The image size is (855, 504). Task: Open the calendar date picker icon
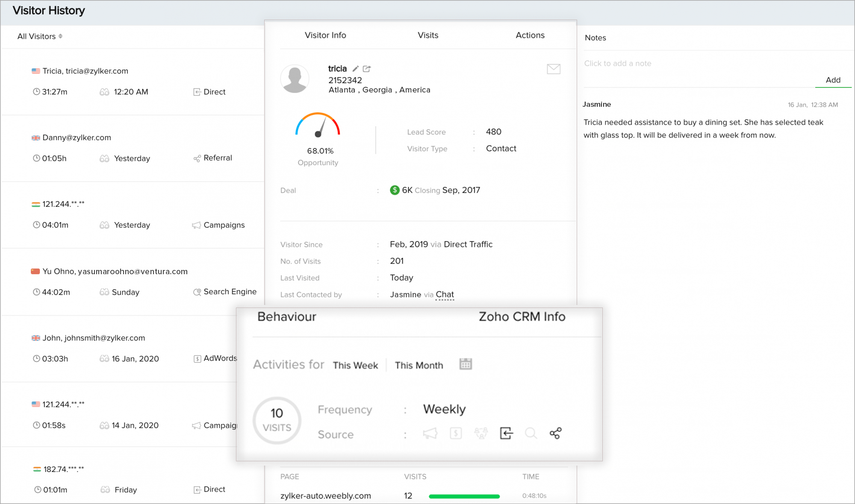tap(465, 364)
